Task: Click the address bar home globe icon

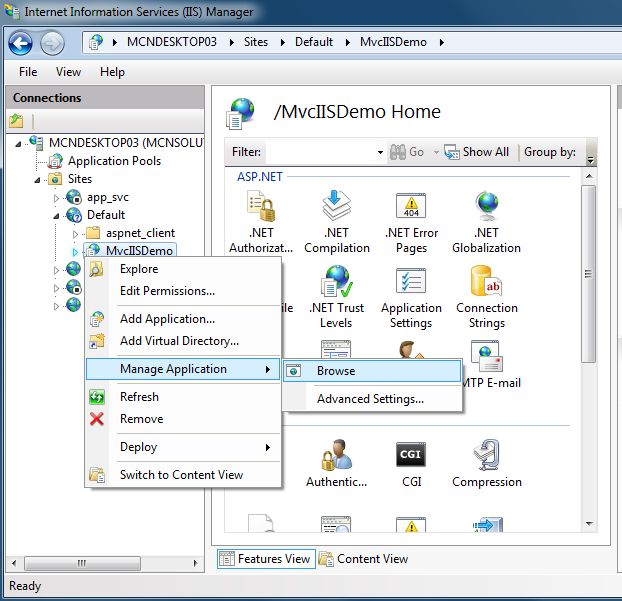Action: pyautogui.click(x=96, y=42)
